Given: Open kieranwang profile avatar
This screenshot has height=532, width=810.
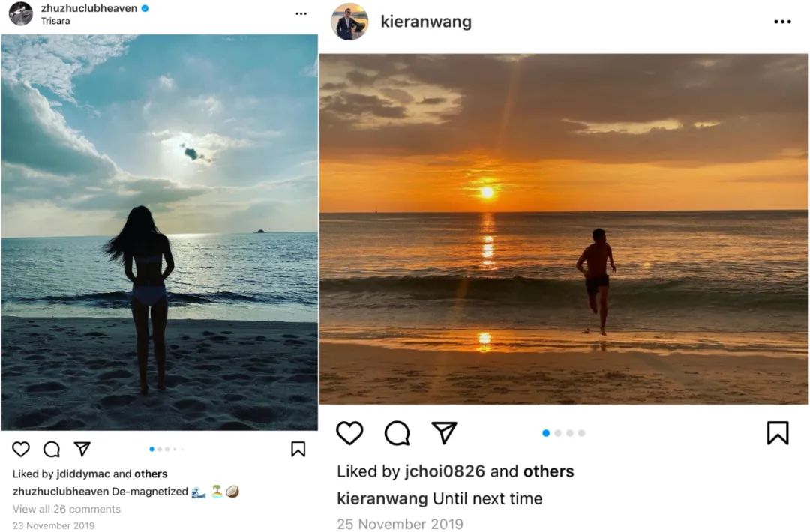Looking at the screenshot, I should [x=349, y=22].
